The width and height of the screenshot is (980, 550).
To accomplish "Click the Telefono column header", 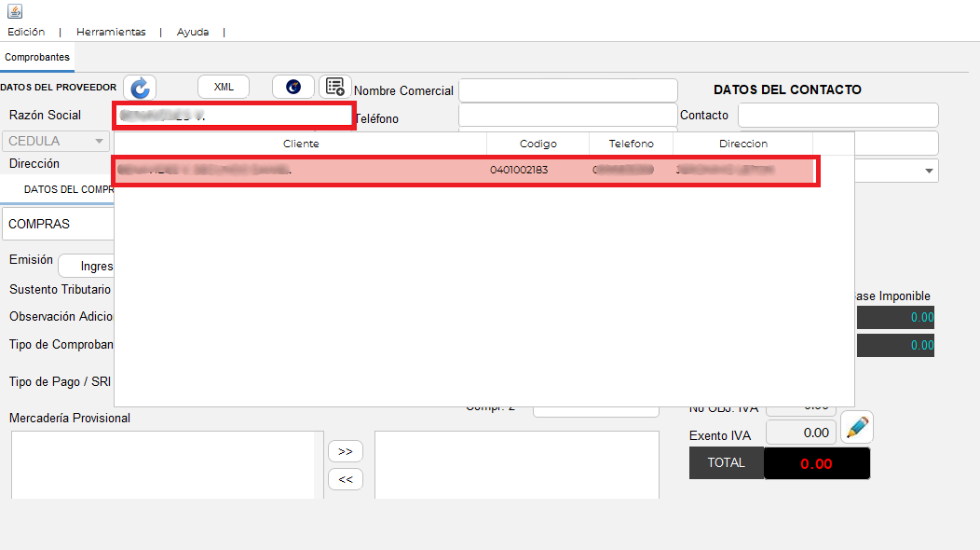I will [x=632, y=144].
